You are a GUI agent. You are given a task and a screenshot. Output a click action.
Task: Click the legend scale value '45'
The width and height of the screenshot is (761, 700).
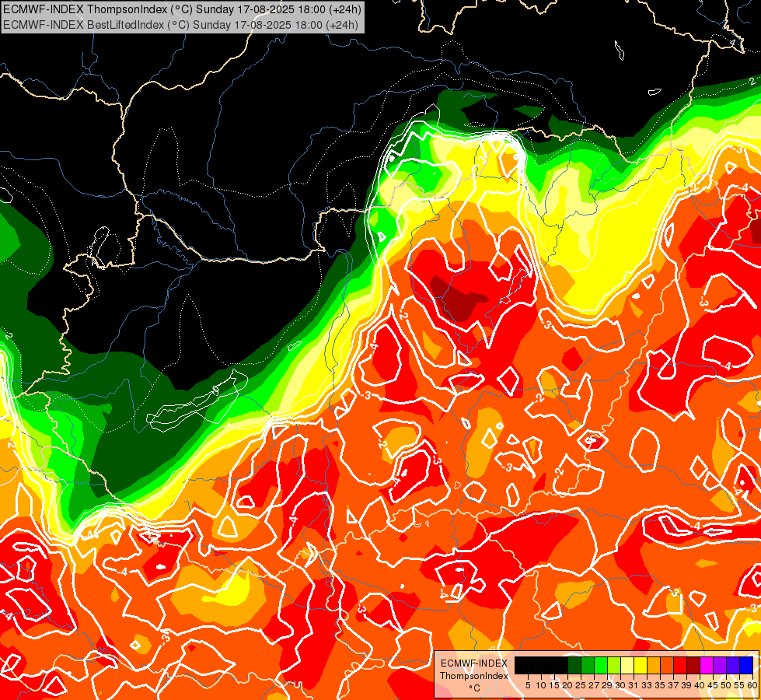714,685
